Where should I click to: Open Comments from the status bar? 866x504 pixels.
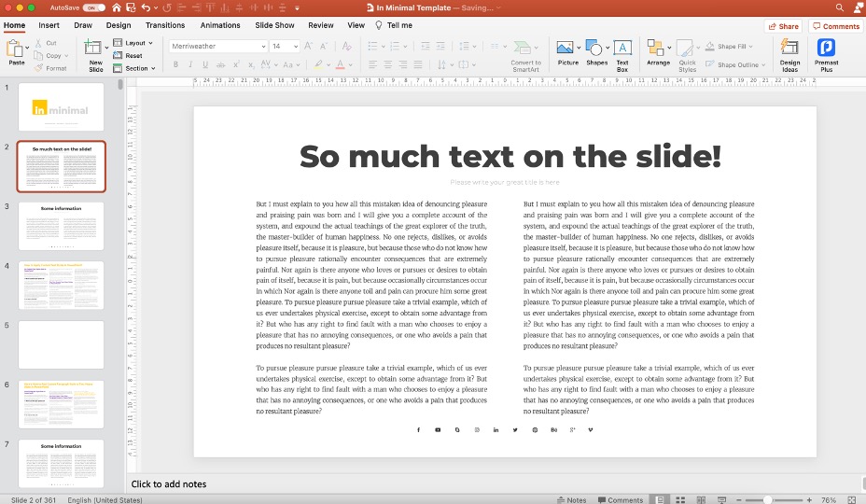[621, 499]
